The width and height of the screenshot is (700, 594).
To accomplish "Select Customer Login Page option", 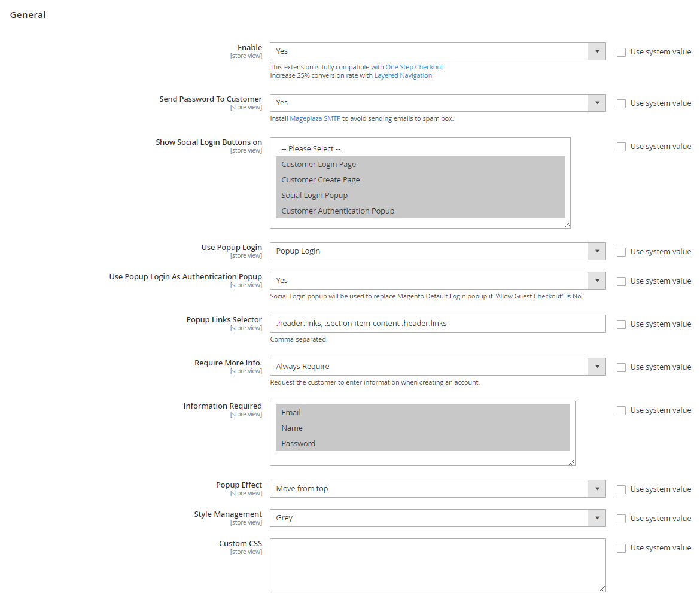I will 319,165.
